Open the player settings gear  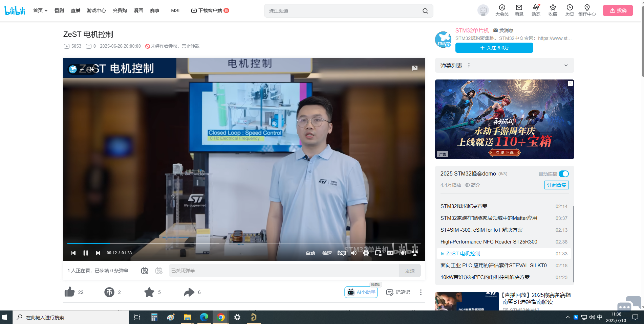tap(366, 253)
